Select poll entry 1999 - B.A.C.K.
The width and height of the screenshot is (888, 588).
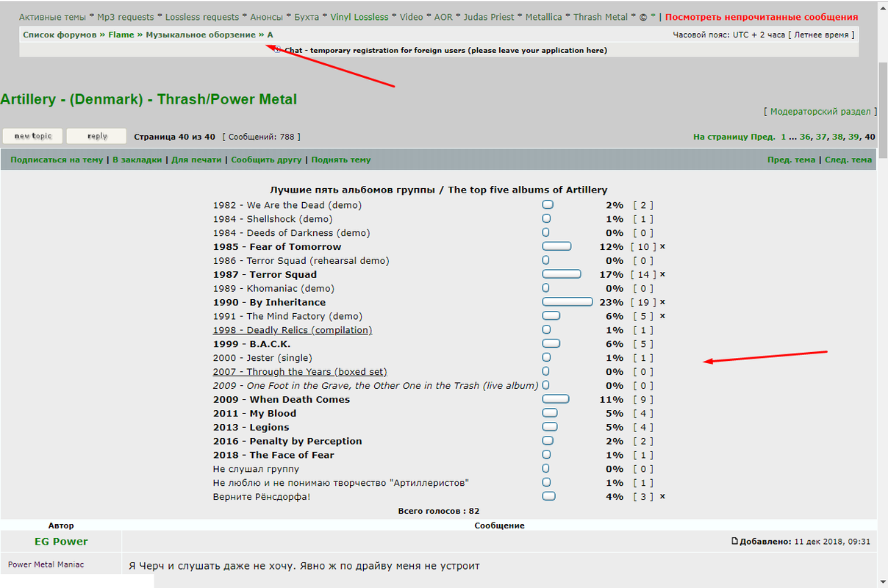251,344
